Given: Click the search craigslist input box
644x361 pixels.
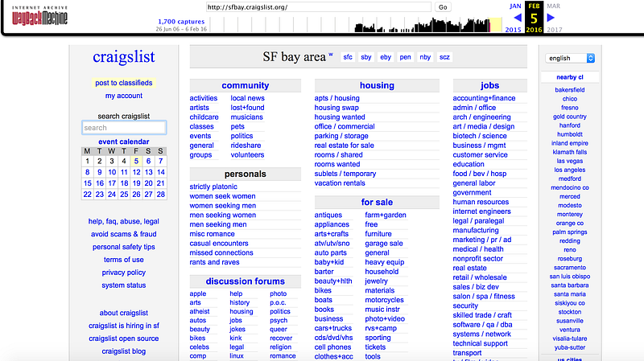Looking at the screenshot, I should pos(124,128).
